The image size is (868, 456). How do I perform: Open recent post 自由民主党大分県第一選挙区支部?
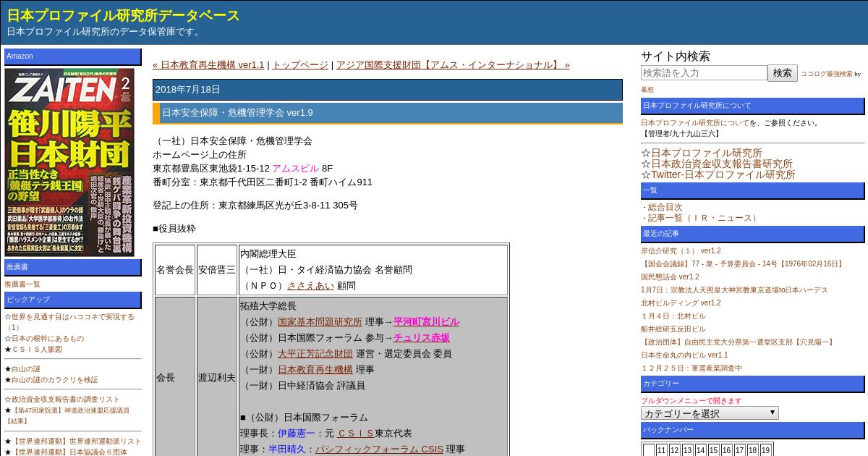pyautogui.click(x=739, y=342)
